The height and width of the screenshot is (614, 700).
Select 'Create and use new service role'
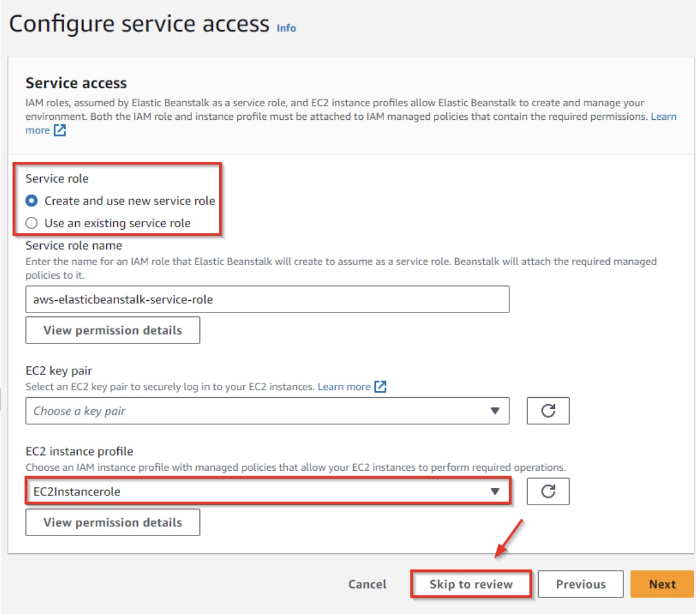pyautogui.click(x=31, y=201)
